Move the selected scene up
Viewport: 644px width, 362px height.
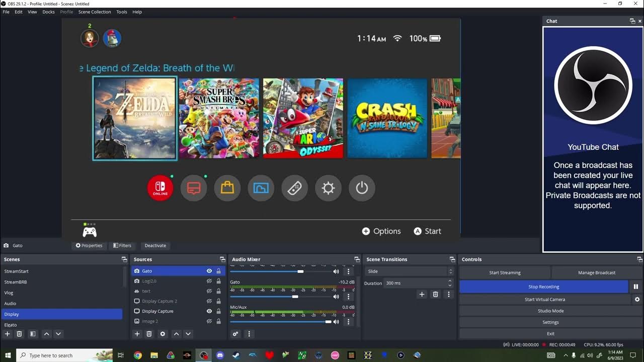(x=46, y=334)
